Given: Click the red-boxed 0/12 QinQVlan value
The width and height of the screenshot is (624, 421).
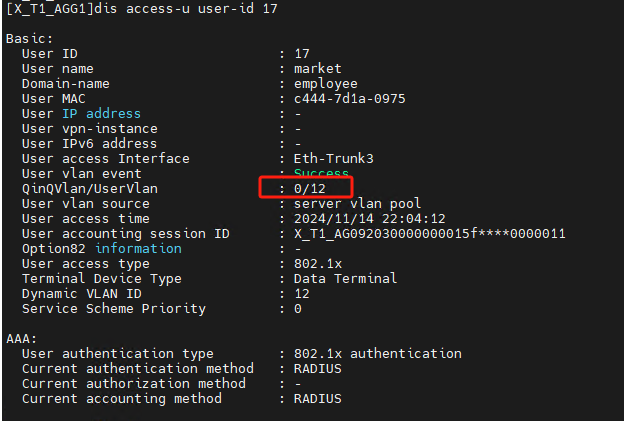Looking at the screenshot, I should (x=309, y=188).
